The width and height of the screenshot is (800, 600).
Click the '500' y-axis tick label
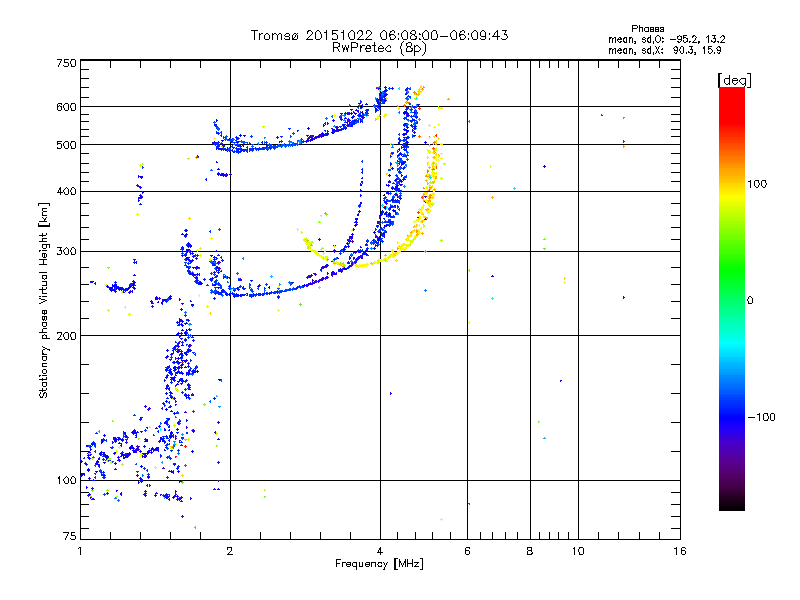[66, 145]
